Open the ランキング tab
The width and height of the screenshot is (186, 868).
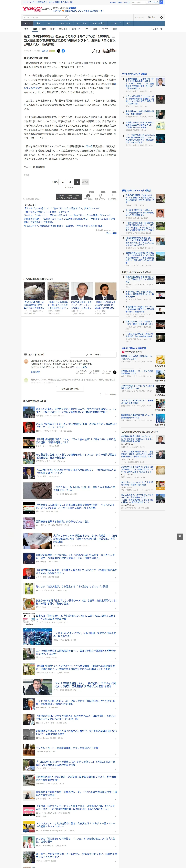click(115, 23)
